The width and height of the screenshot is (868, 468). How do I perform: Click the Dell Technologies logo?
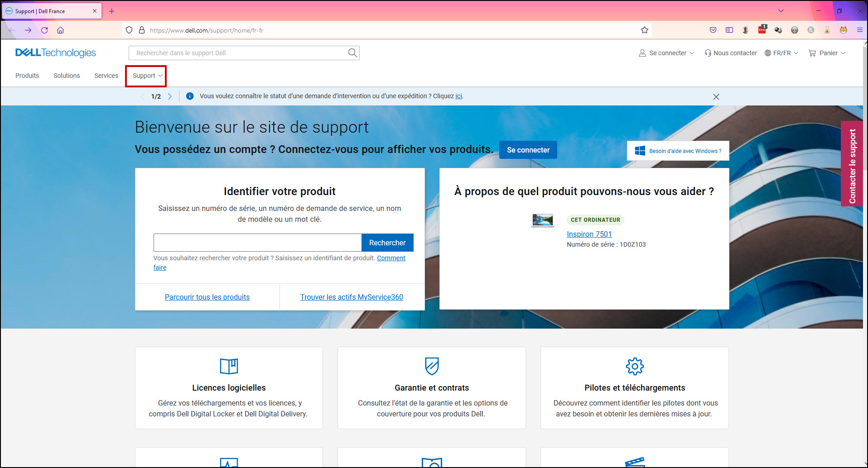point(55,53)
